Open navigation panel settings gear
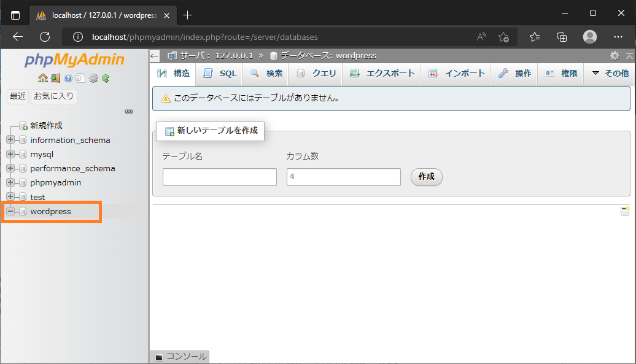Viewport: 636px width, 364px height. pyautogui.click(x=93, y=78)
